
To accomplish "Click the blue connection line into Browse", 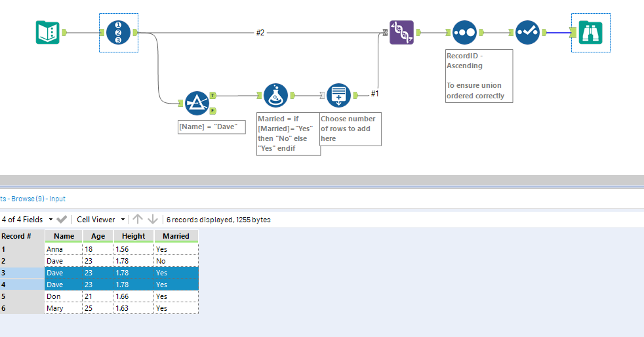I will [x=558, y=32].
